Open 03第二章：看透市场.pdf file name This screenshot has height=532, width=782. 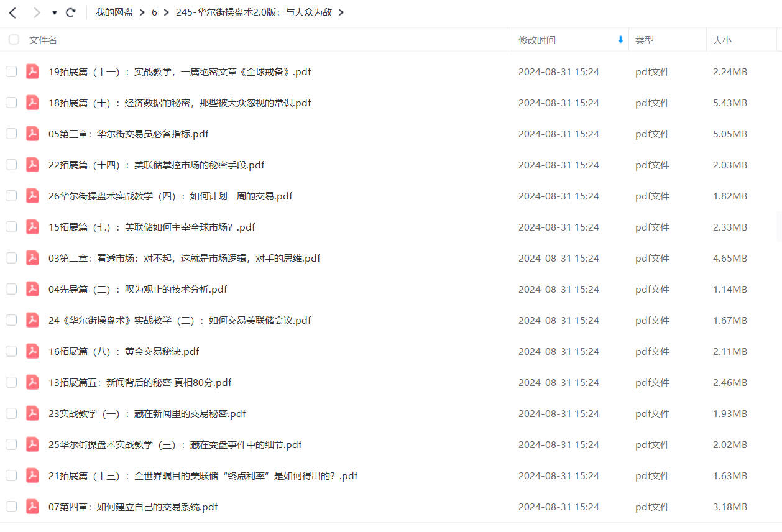(x=185, y=258)
